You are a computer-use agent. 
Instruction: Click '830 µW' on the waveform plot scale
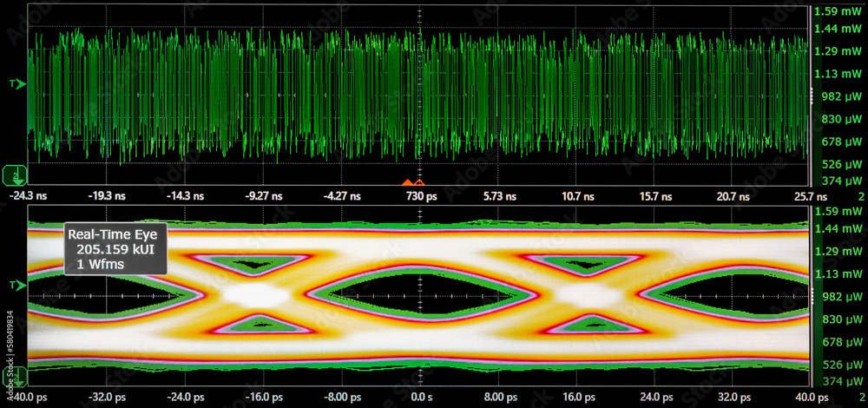[843, 119]
